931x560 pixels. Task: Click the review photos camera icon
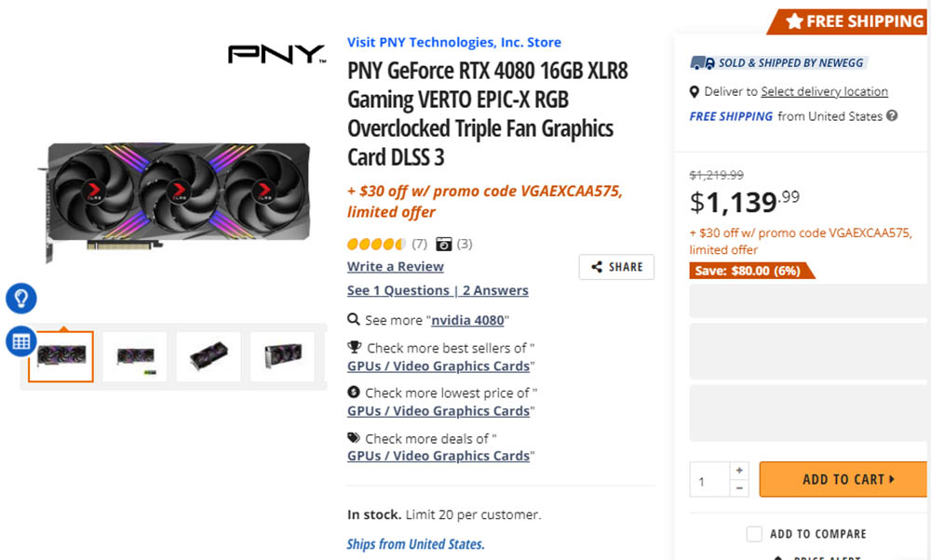(x=443, y=244)
